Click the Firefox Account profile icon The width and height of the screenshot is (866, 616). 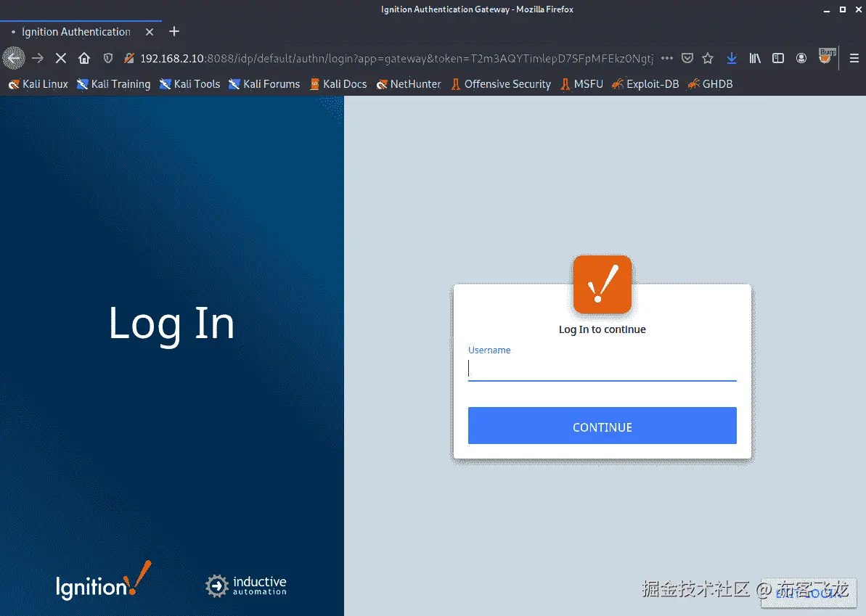[x=801, y=58]
